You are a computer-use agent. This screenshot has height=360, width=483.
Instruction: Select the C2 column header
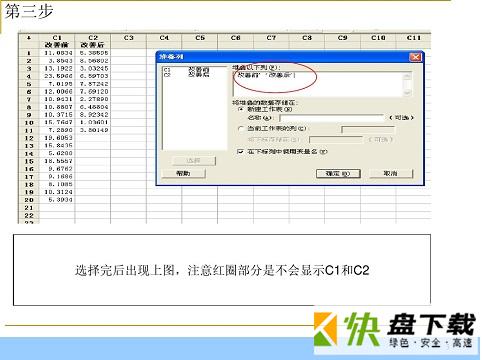click(x=93, y=38)
